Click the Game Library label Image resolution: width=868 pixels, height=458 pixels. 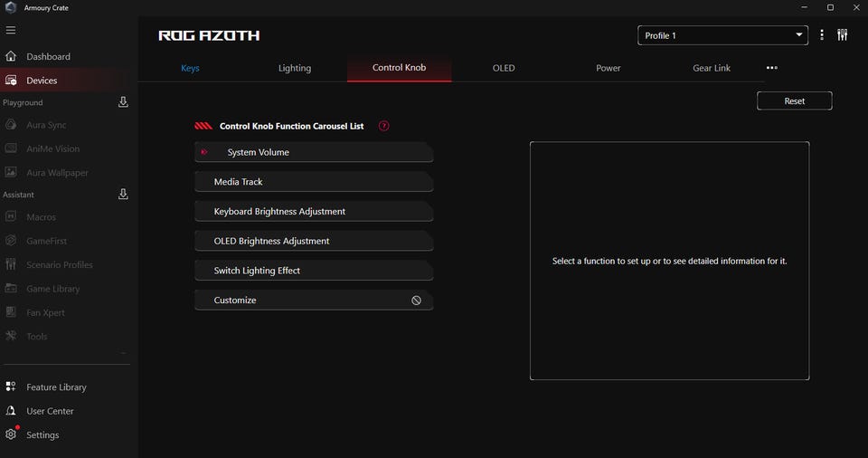pyautogui.click(x=53, y=289)
